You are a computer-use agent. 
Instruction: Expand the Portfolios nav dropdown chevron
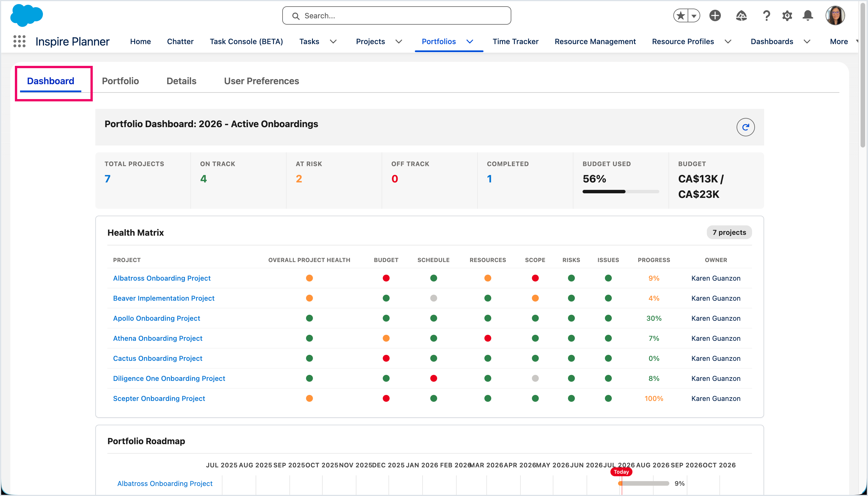(469, 42)
